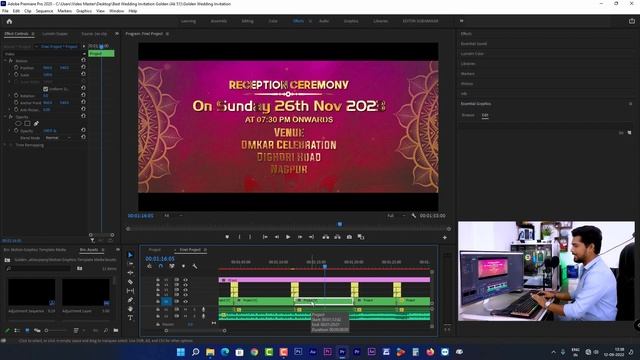
Task: Select the Ripple Edit tool
Action: [130, 273]
